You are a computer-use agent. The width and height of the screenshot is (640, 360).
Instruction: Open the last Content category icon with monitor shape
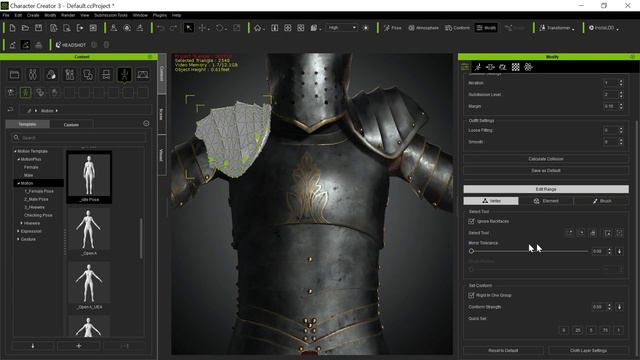(x=142, y=74)
